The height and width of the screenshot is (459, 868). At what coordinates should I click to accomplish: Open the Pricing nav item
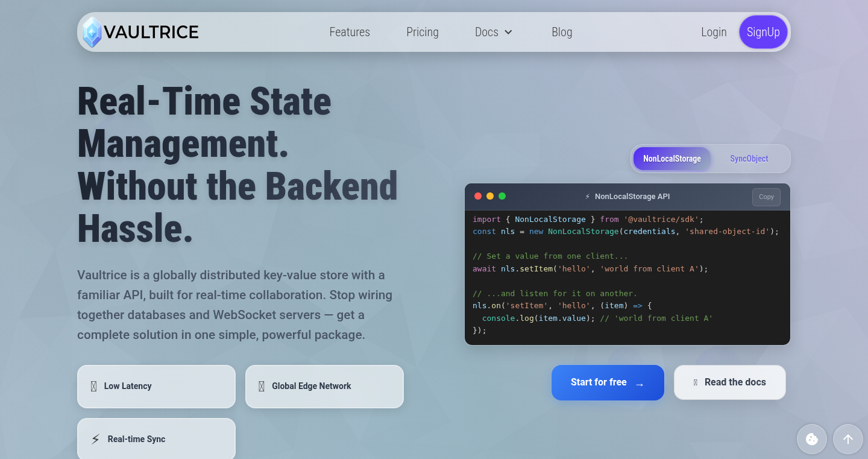point(423,32)
